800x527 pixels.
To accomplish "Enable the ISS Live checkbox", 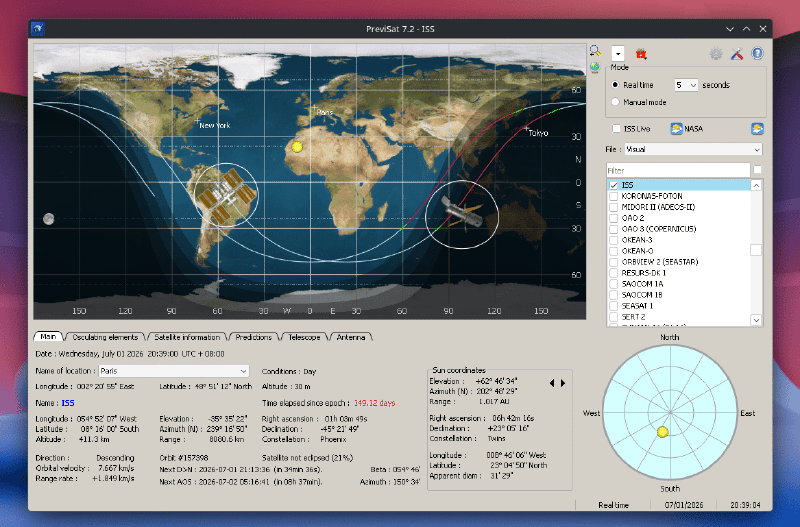I will click(x=616, y=129).
